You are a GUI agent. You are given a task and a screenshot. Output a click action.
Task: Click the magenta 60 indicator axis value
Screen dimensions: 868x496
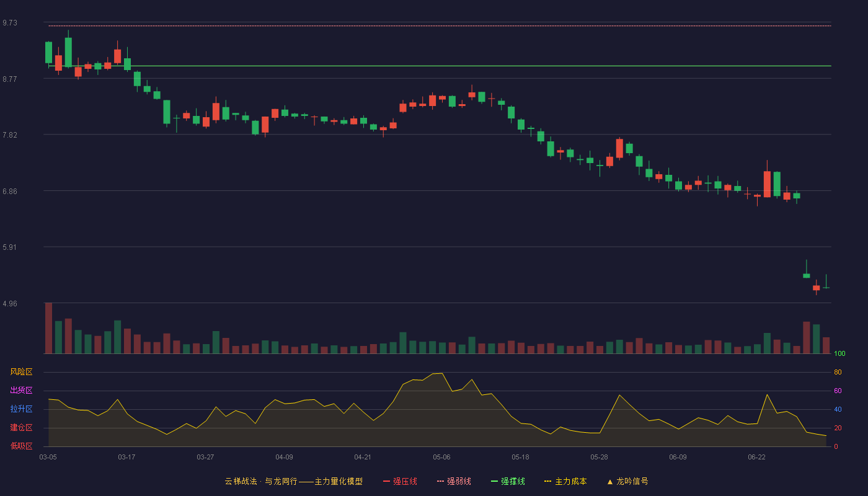[x=838, y=391]
